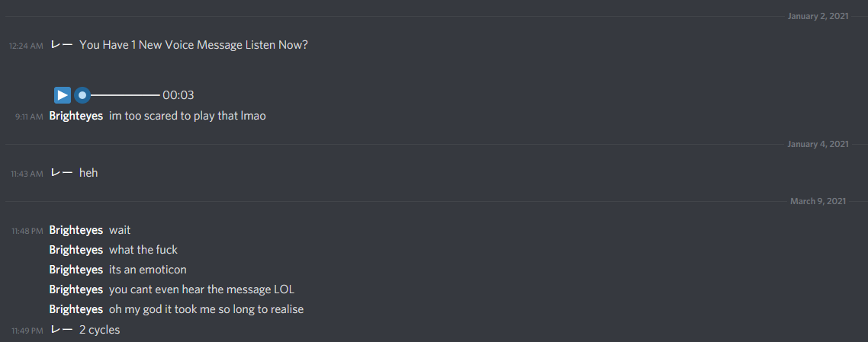868x342 pixels.
Task: Click the audio progress track line
Action: [125, 95]
